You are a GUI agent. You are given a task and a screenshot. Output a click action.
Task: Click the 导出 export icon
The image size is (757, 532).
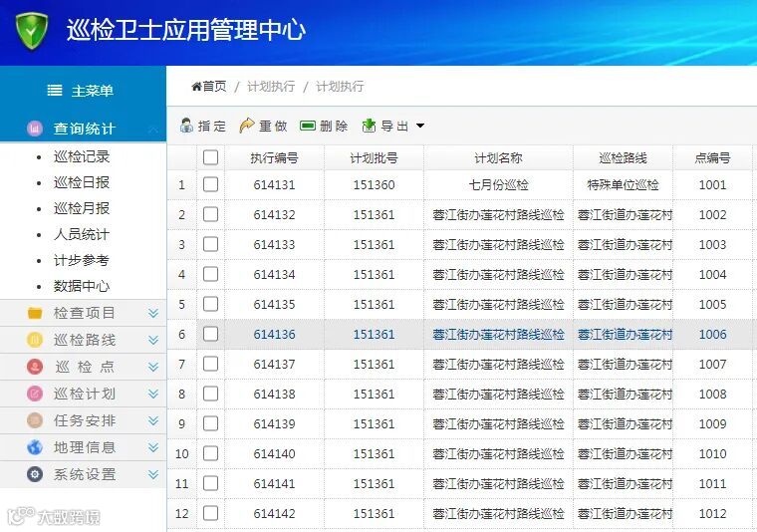pos(369,126)
